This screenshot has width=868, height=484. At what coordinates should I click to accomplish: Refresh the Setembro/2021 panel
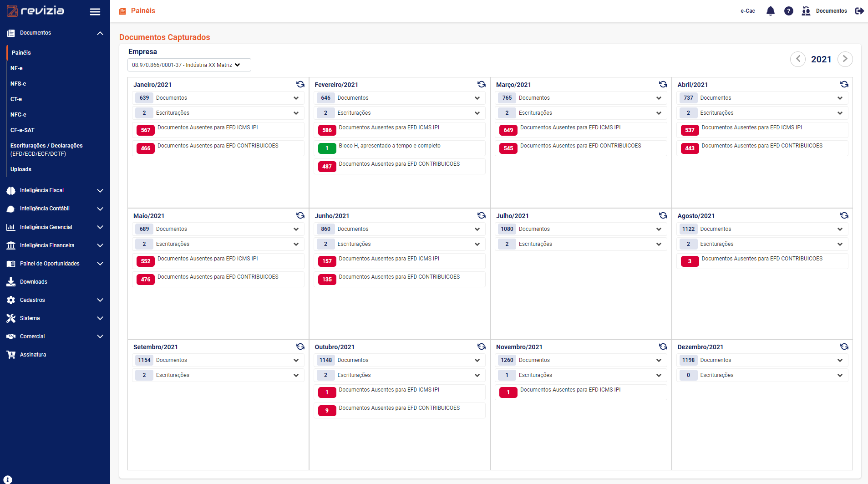click(300, 346)
